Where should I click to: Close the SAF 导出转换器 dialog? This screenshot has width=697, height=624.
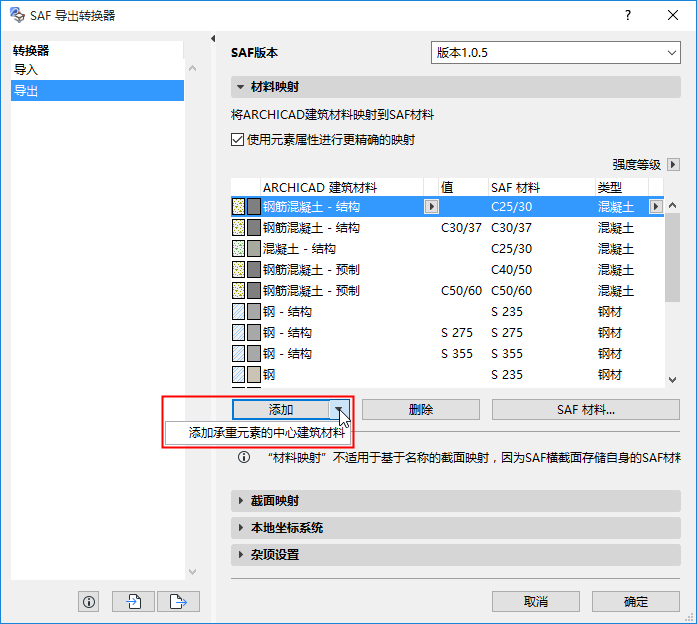coord(673,16)
